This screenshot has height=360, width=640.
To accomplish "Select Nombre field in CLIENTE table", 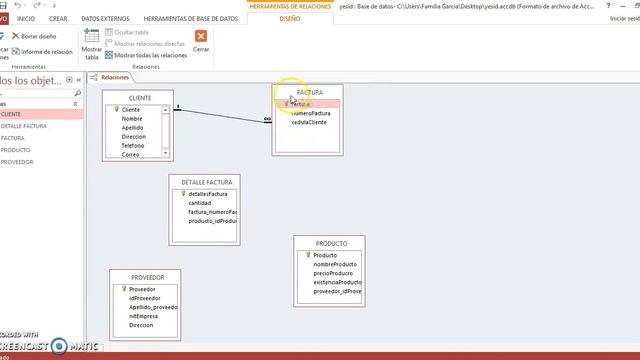I will pos(132,119).
